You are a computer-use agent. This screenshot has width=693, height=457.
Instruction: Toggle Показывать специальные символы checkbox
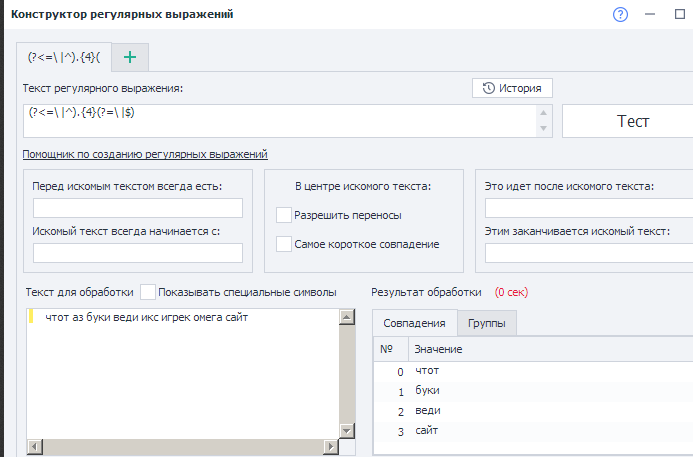coord(148,292)
